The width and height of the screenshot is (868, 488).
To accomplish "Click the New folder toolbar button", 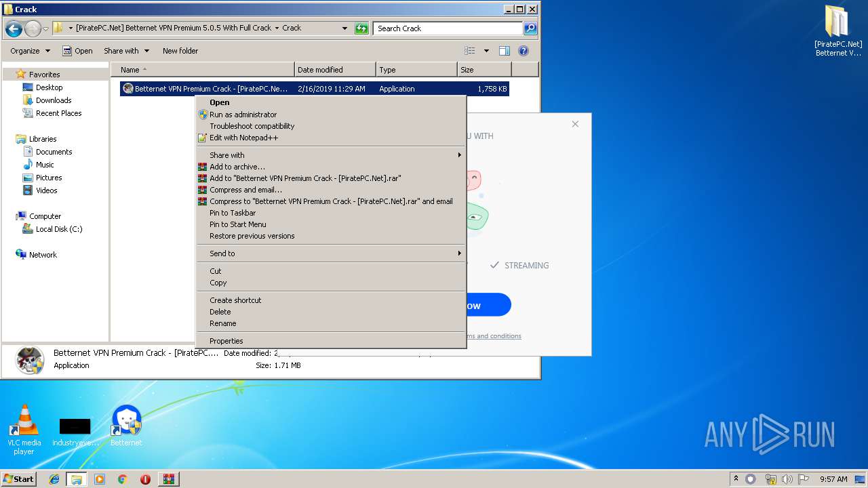I will click(180, 51).
